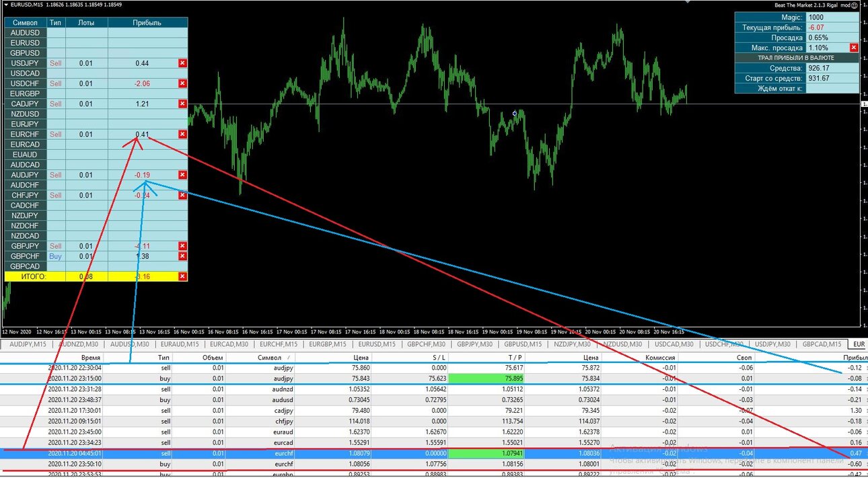This screenshot has width=868, height=478.
Task: Switch to the AUDJPY,M15 chart tab
Action: coord(28,344)
